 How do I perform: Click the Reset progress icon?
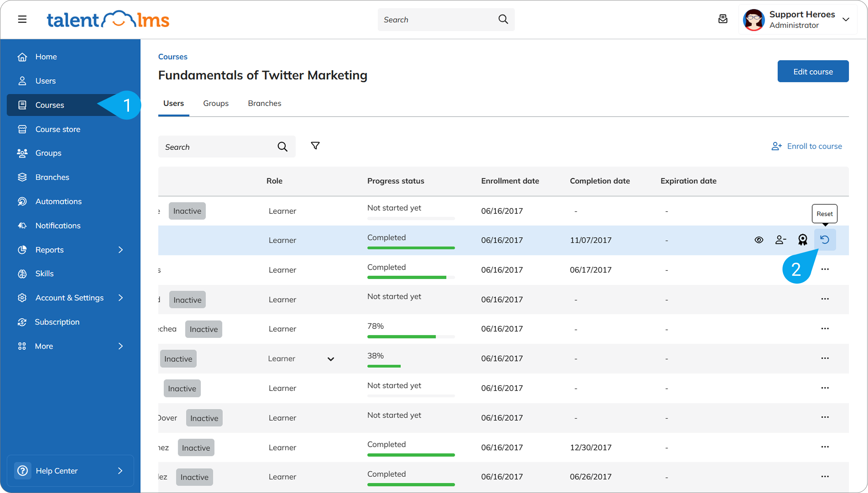click(x=825, y=240)
